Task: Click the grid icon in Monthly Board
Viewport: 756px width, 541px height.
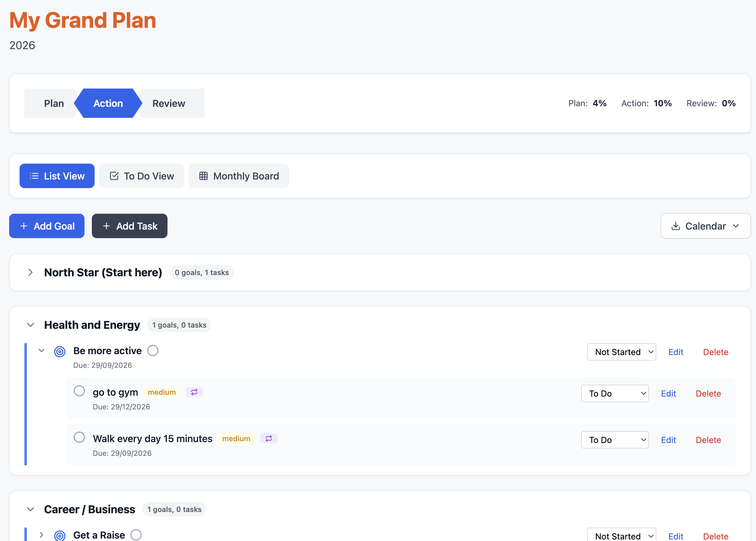Action: click(x=203, y=176)
